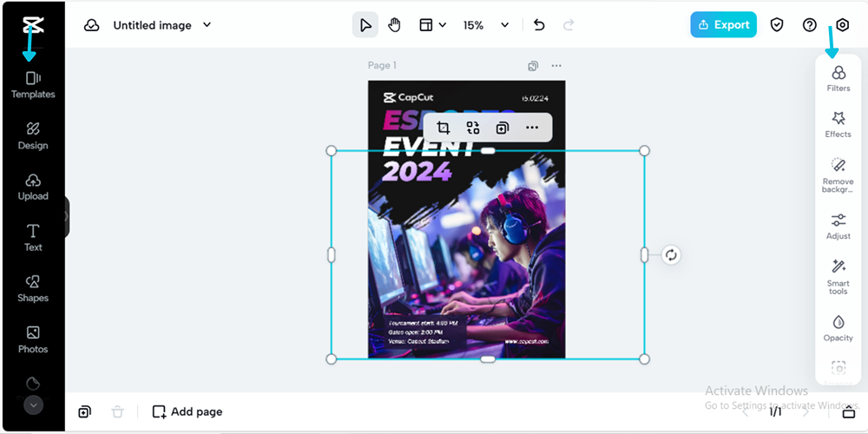Screen dimensions: 868x434
Task: Open the help question mark icon
Action: (x=810, y=25)
